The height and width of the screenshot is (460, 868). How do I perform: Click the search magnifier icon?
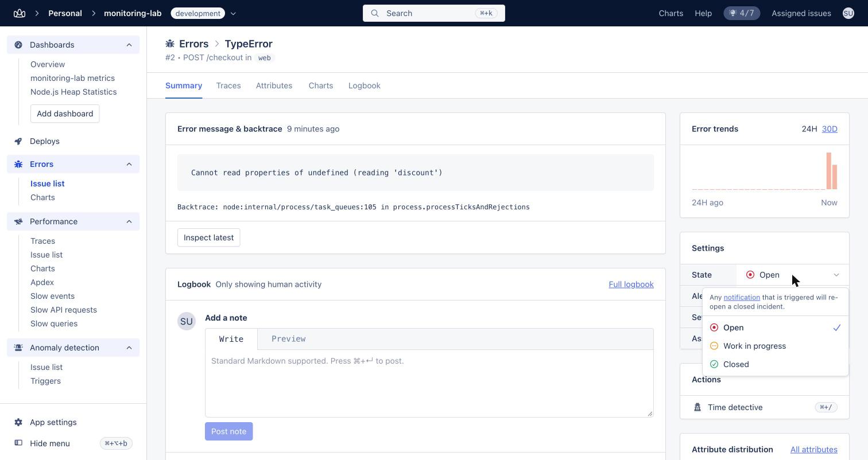click(x=375, y=13)
